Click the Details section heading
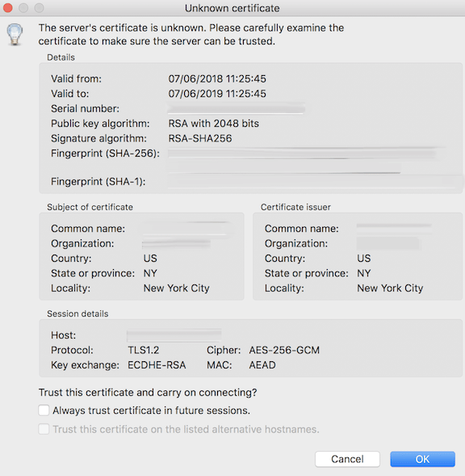 61,57
